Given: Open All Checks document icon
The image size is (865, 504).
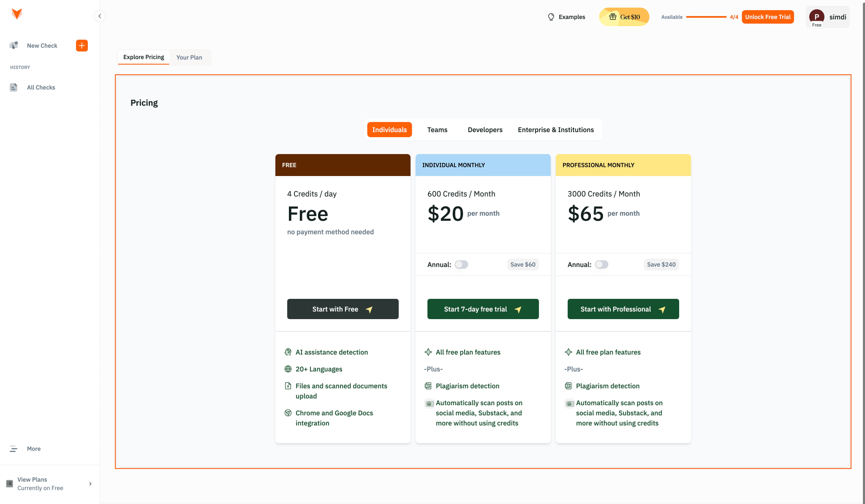Looking at the screenshot, I should tap(14, 87).
